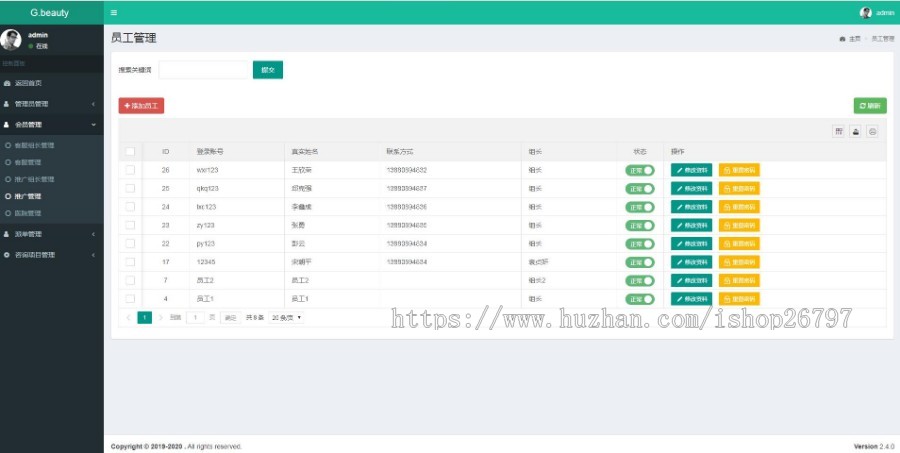The height and width of the screenshot is (453, 900).
Task: Tick checkbox for row 员工1
Action: (130, 299)
